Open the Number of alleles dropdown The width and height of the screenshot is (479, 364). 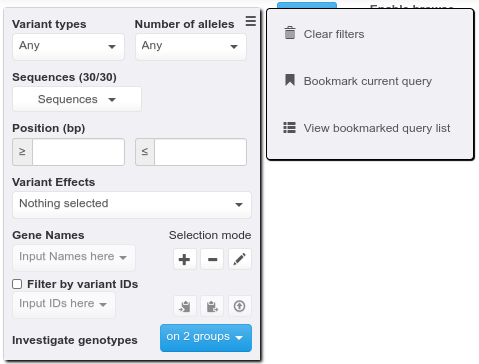click(x=191, y=46)
